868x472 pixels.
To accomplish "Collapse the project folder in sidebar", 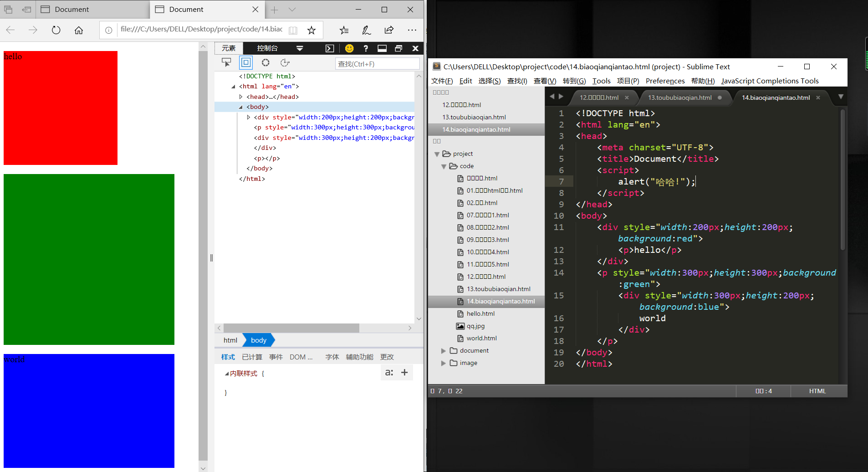I will pos(437,154).
